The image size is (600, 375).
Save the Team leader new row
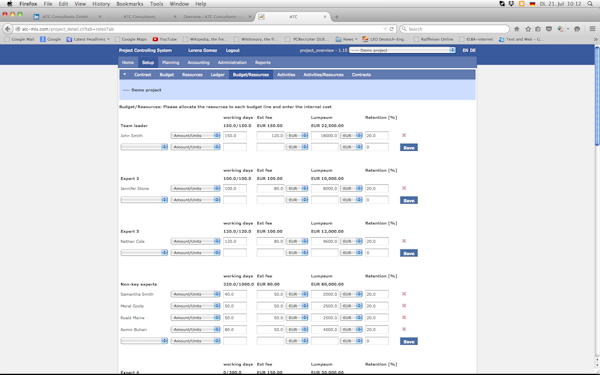coord(409,147)
